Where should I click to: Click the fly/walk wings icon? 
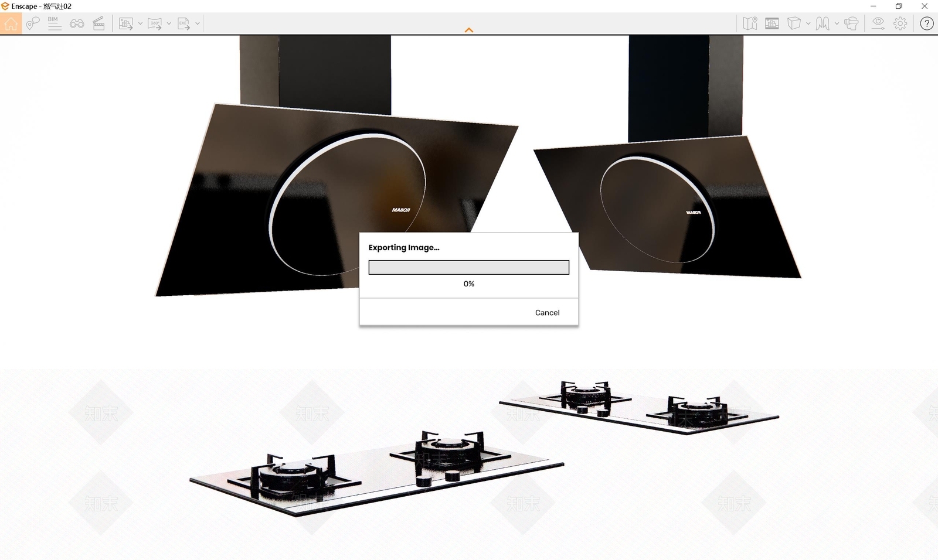tap(823, 23)
